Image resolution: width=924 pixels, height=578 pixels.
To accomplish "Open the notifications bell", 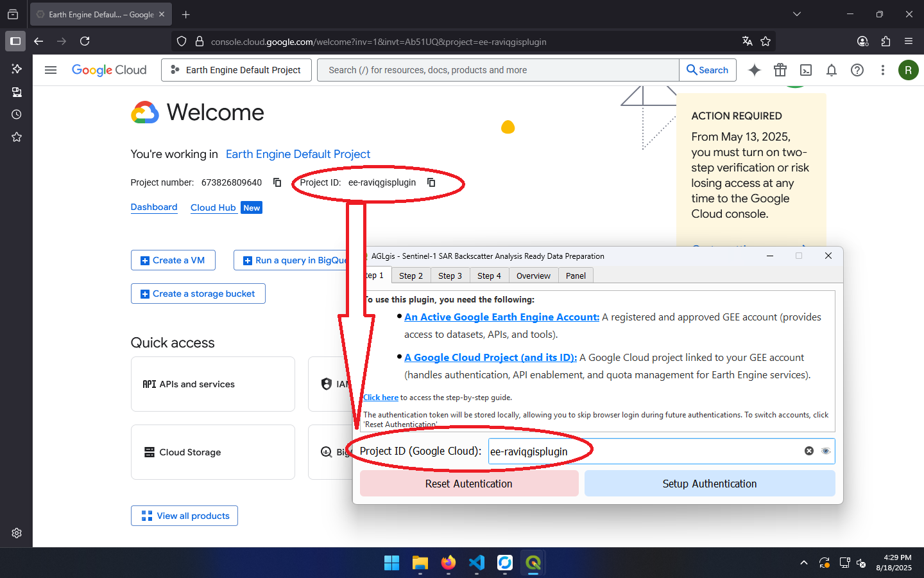I will click(x=832, y=70).
